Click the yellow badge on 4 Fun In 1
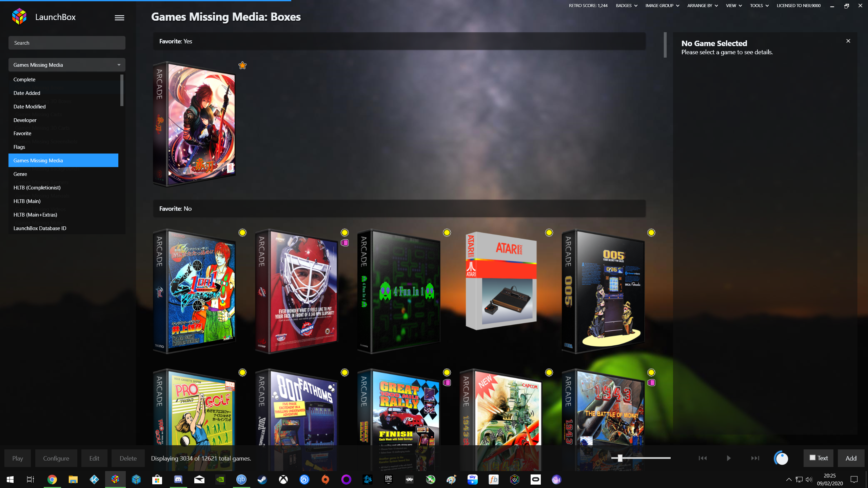This screenshot has height=488, width=868. pyautogui.click(x=447, y=233)
